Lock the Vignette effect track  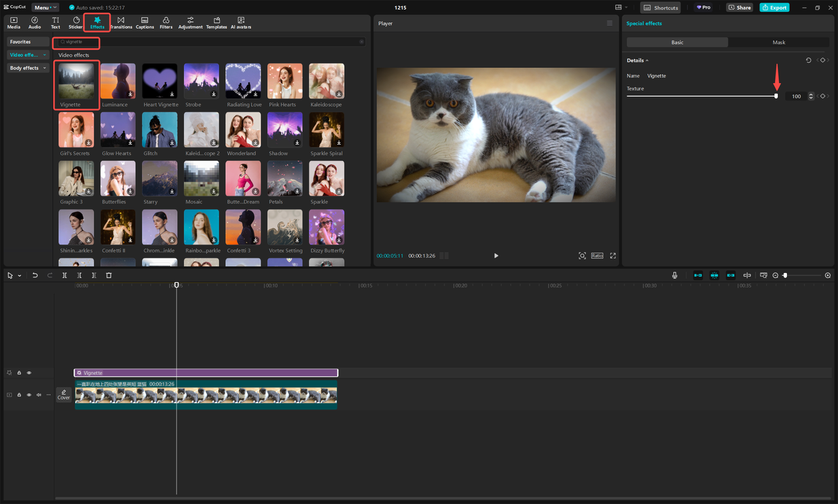tap(18, 372)
